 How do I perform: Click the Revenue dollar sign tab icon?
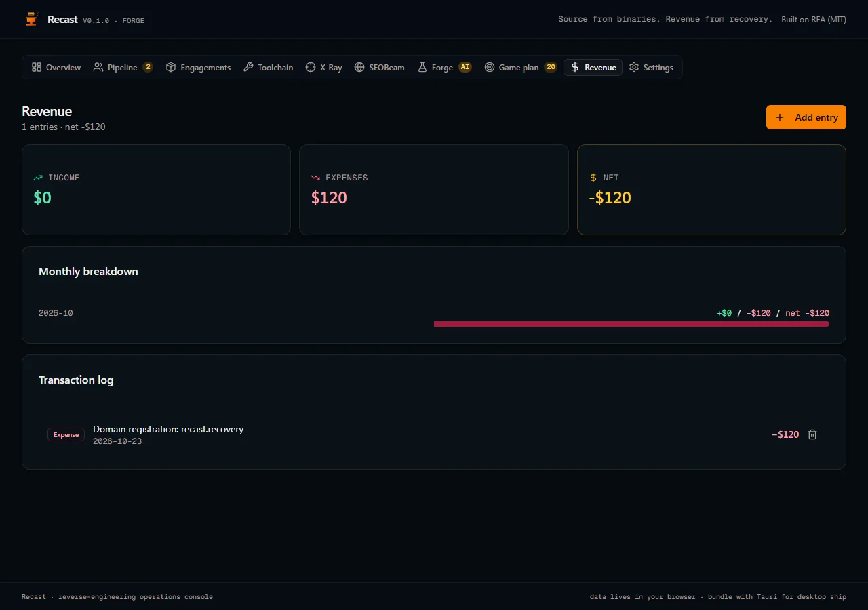[575, 67]
